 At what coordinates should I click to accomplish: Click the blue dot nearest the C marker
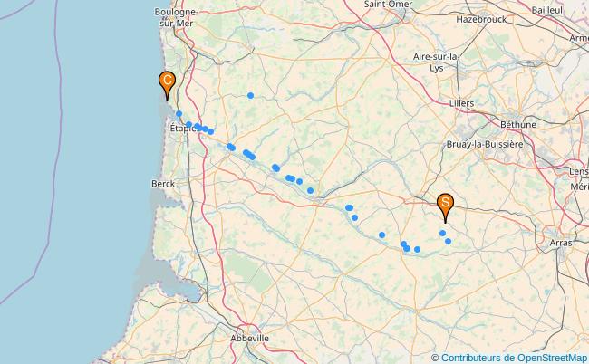coord(179,113)
